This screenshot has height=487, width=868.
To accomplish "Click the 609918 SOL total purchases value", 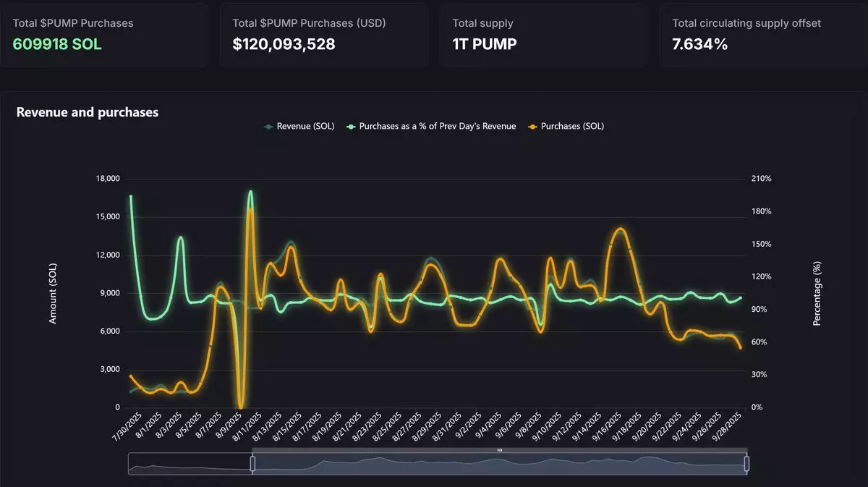I will 57,44.
